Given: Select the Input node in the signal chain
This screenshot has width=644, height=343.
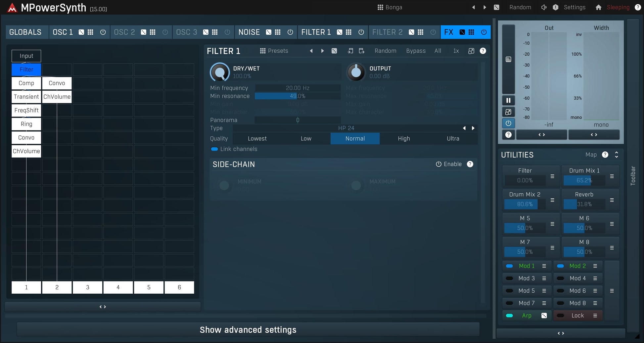Looking at the screenshot, I should [26, 56].
